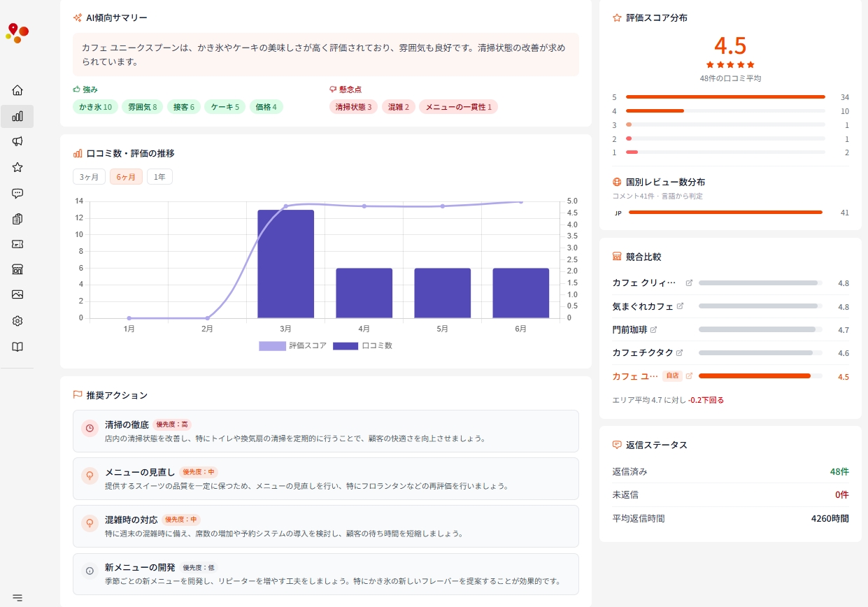Image resolution: width=868 pixels, height=607 pixels.
Task: Click the lightbulb icon on 混雑時の対応
Action: point(90,524)
